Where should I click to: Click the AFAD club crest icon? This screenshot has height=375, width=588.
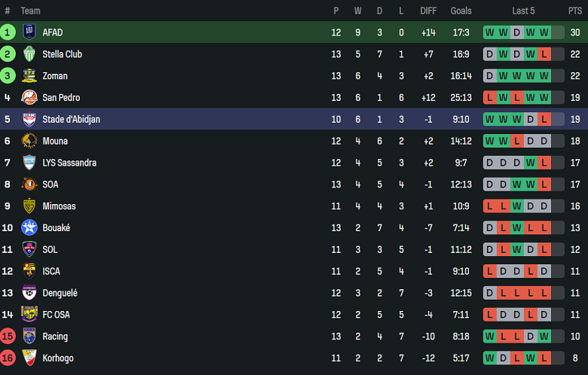[29, 32]
